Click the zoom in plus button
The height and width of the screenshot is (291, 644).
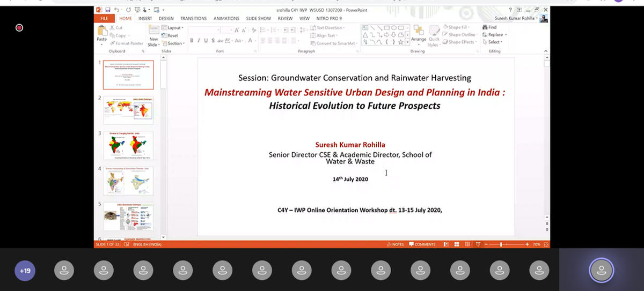tap(526, 244)
